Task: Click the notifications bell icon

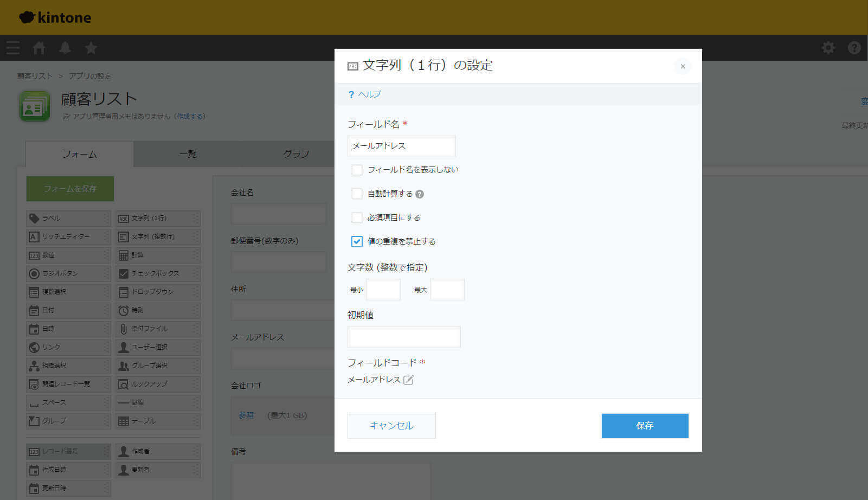Action: tap(65, 48)
